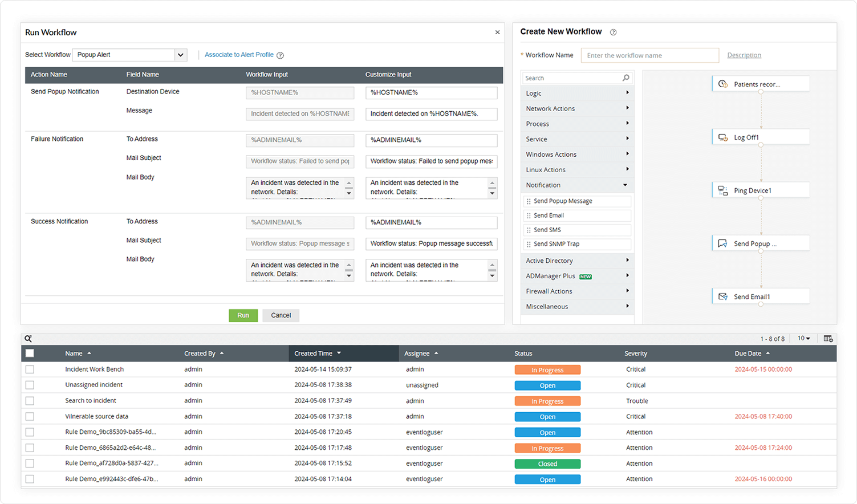Click the Run button
The height and width of the screenshot is (504, 857).
click(x=243, y=315)
